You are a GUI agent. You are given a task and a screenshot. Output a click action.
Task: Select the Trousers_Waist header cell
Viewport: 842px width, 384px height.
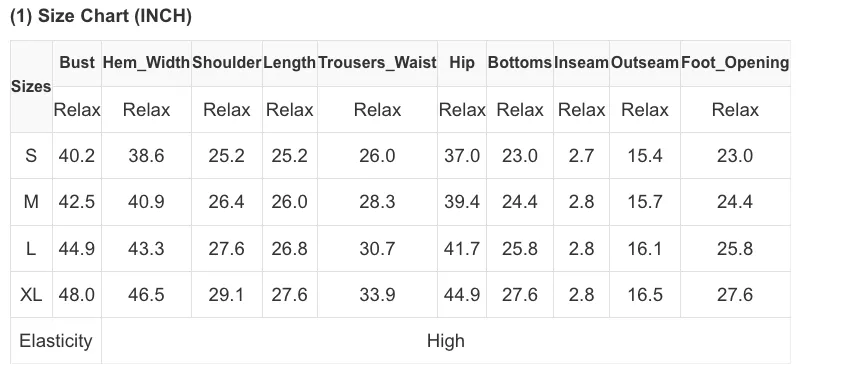pyautogui.click(x=378, y=63)
